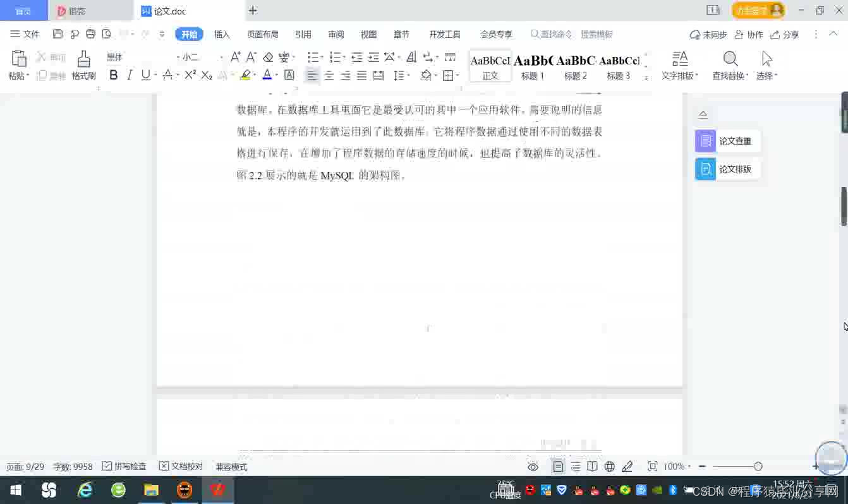Click the Find and Replace magnifier icon
The image size is (848, 504).
pyautogui.click(x=730, y=59)
